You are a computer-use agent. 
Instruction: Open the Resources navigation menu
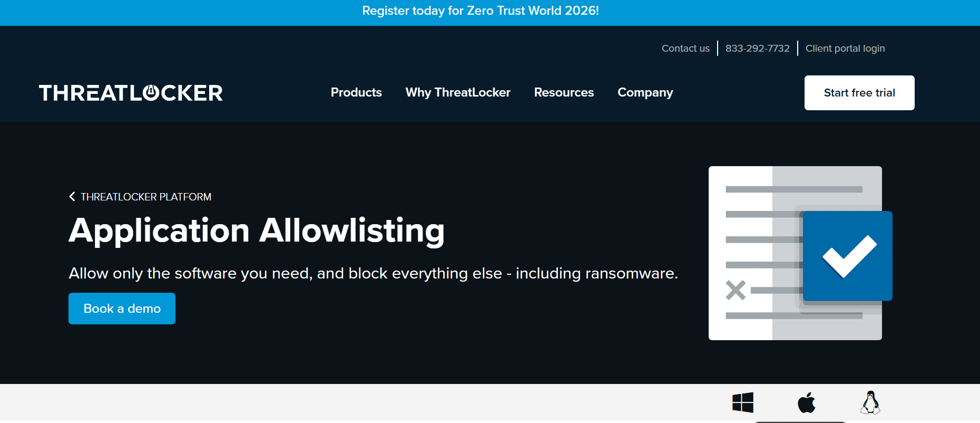coord(564,93)
